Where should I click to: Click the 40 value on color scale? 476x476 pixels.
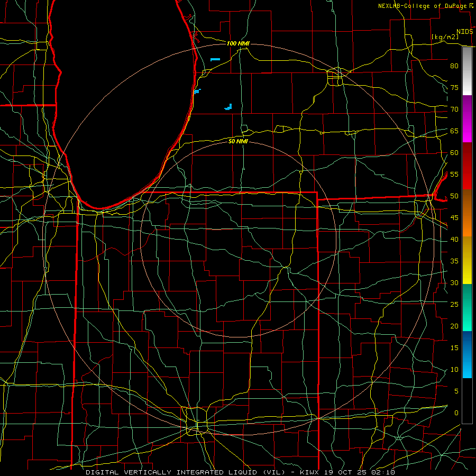[x=454, y=239]
